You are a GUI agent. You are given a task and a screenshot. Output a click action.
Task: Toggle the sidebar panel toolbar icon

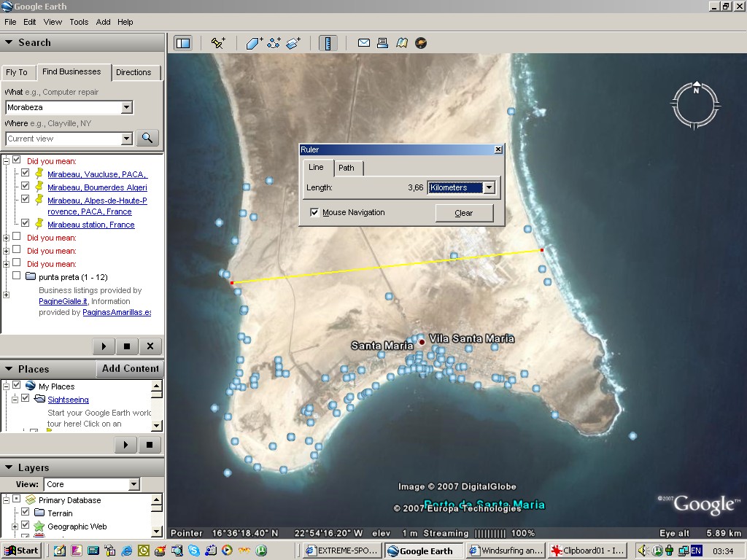(183, 43)
